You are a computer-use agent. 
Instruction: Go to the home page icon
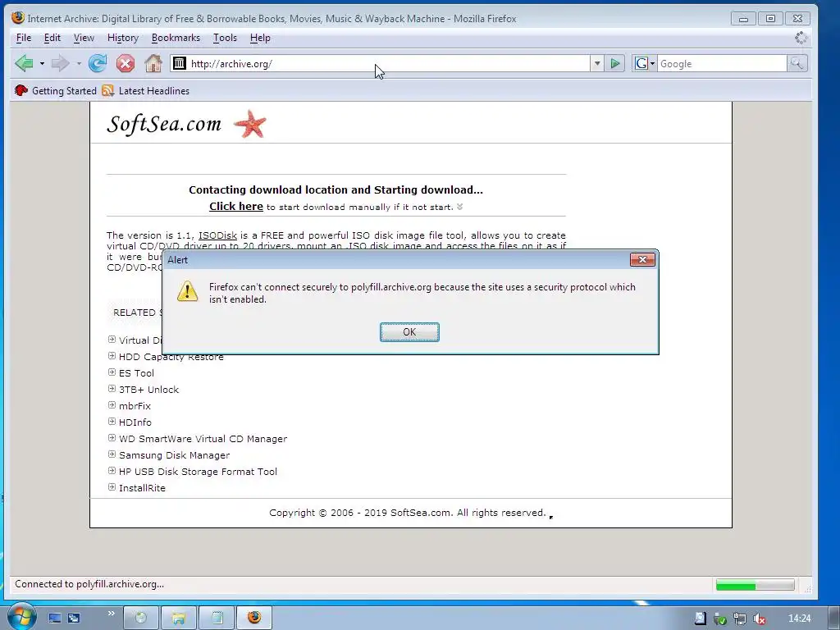[153, 64]
